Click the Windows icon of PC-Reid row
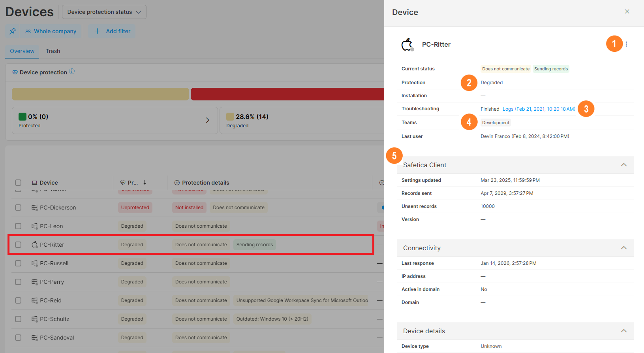Screen dimensions: 644x353 click(x=35, y=300)
